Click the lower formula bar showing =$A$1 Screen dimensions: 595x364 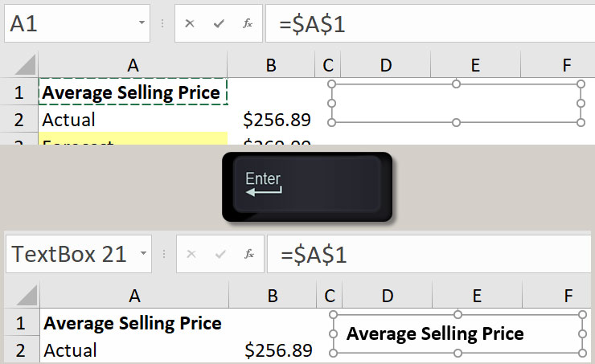point(429,254)
